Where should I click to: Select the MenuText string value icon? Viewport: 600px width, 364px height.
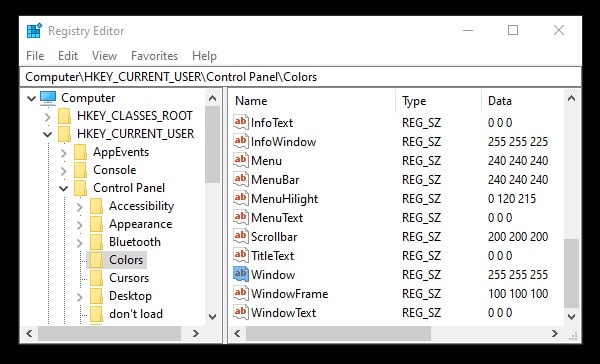pyautogui.click(x=241, y=217)
